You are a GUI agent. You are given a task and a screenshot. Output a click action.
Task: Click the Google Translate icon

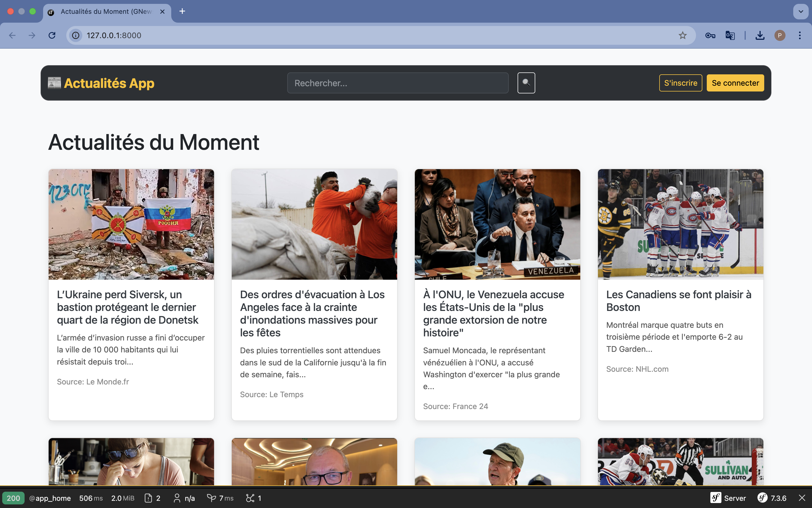tap(730, 35)
